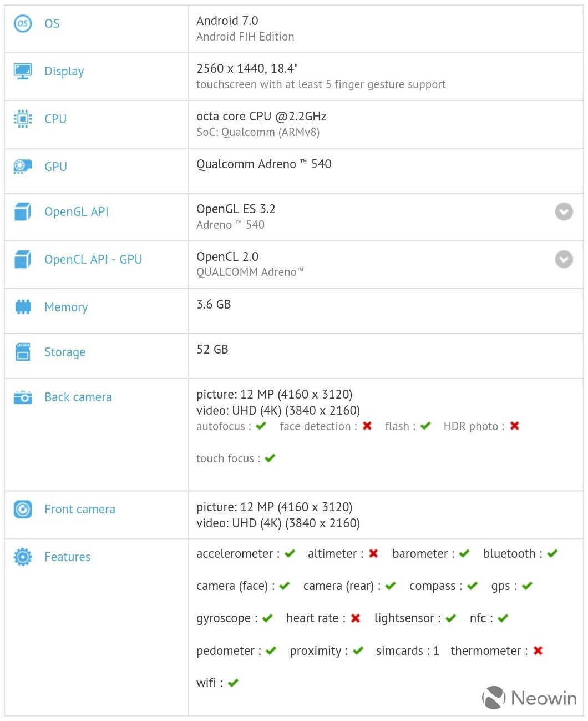Click the wifi green checkmark

pyautogui.click(x=233, y=683)
